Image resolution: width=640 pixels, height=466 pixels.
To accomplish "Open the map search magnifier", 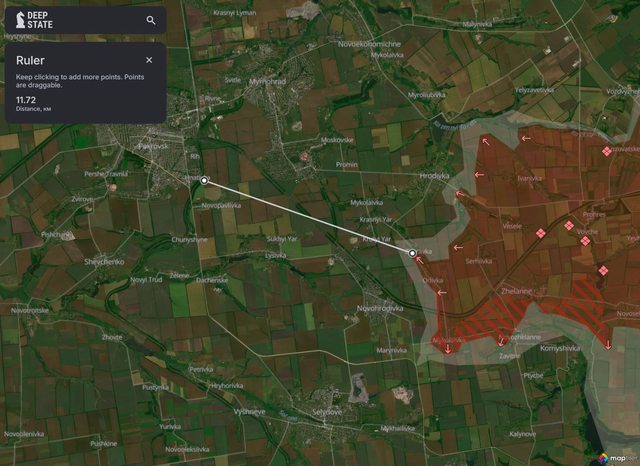I will [x=151, y=20].
